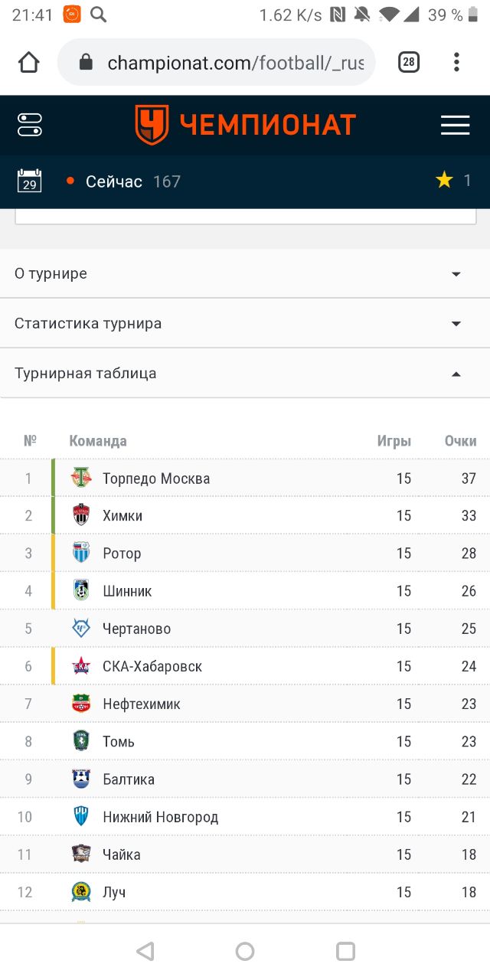
Task: Collapse the Турнирная таблица section
Action: [x=245, y=373]
